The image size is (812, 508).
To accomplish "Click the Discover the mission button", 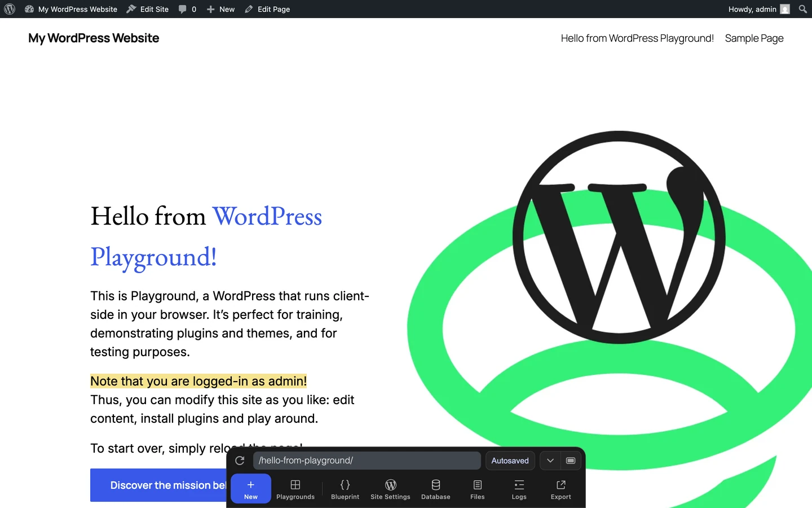I will pyautogui.click(x=160, y=485).
